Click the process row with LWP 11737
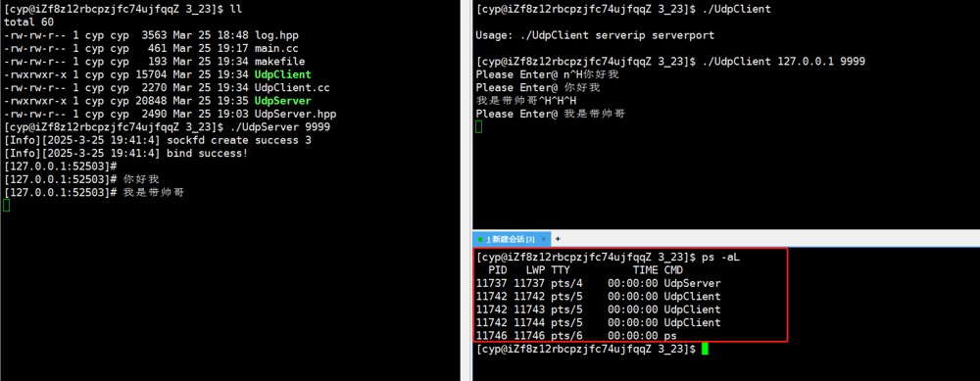The width and height of the screenshot is (980, 381). point(598,283)
